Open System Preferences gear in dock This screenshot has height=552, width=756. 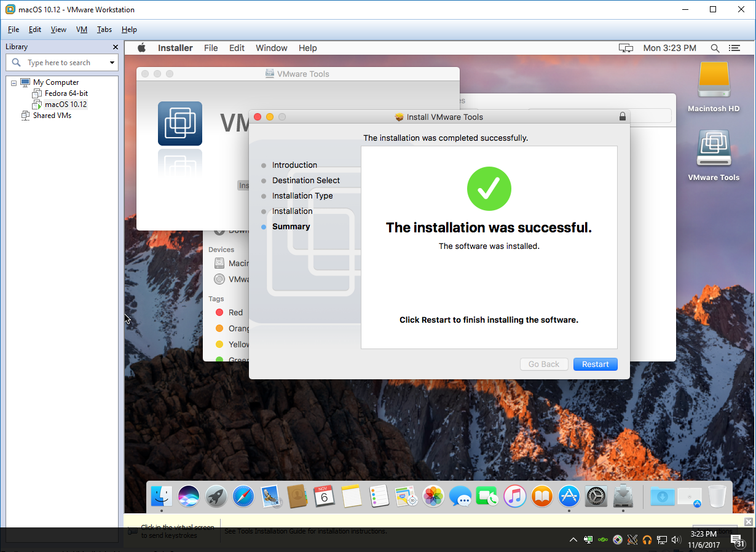pyautogui.click(x=596, y=495)
